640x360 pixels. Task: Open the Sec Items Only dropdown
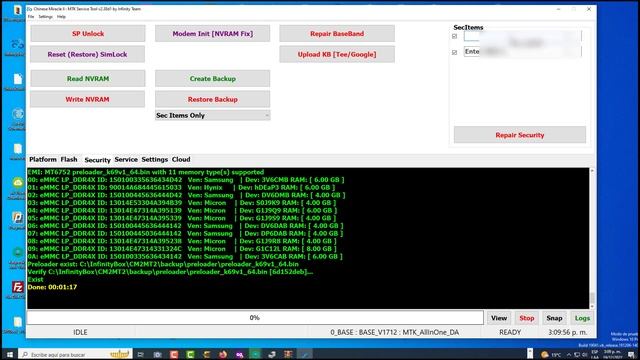pos(212,116)
